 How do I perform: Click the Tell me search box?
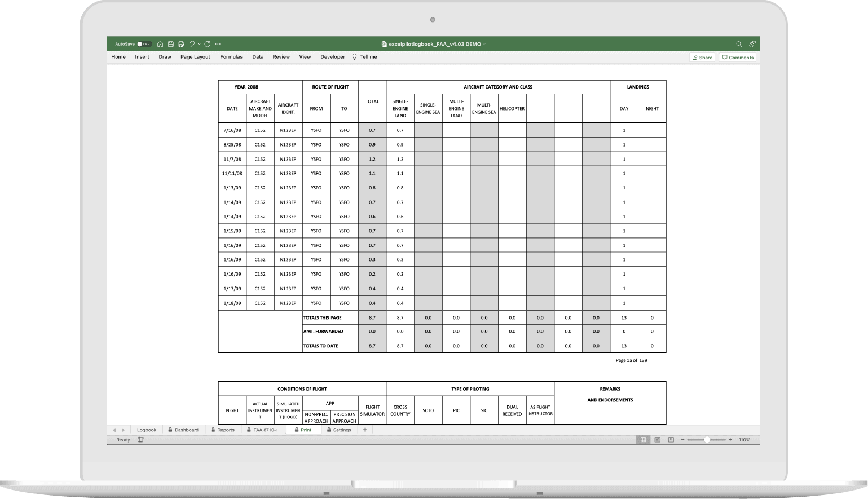click(x=365, y=57)
